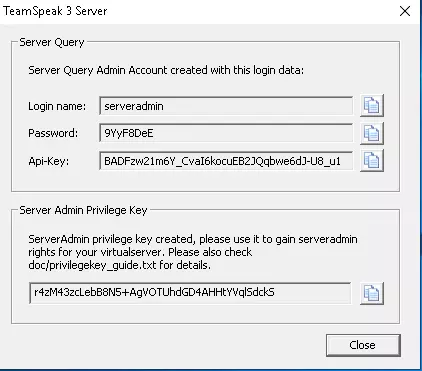This screenshot has height=371, width=422.
Task: Click the Password field showing 9YyF8DeE
Action: tap(226, 133)
